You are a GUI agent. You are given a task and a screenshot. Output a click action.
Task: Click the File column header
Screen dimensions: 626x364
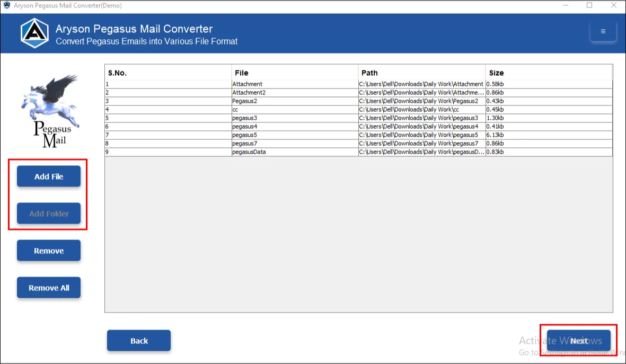pyautogui.click(x=295, y=73)
